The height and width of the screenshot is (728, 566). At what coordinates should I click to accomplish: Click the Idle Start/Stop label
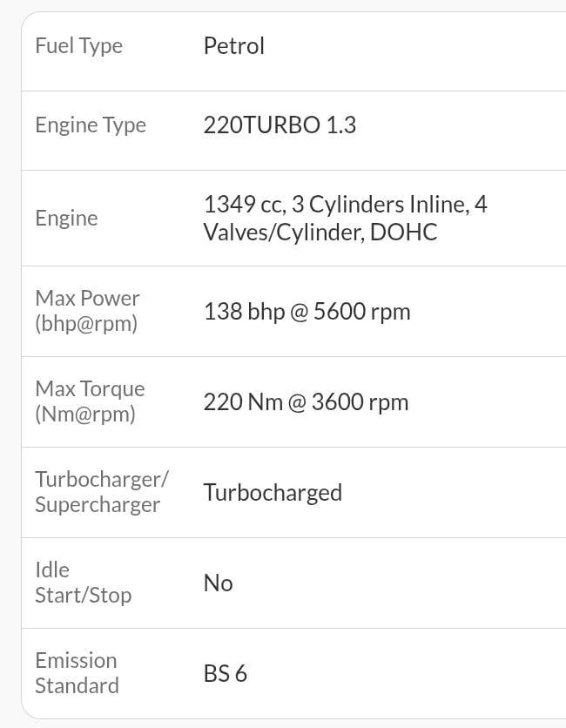[x=83, y=583]
